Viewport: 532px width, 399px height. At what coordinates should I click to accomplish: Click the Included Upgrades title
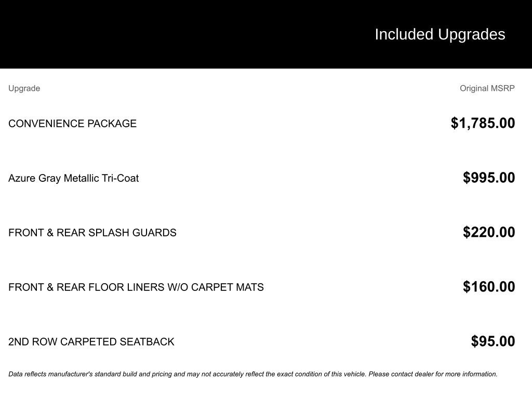[x=440, y=34]
